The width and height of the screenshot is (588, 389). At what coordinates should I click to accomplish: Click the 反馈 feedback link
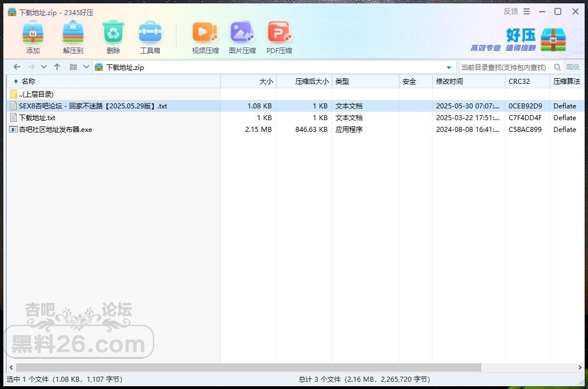coord(511,12)
